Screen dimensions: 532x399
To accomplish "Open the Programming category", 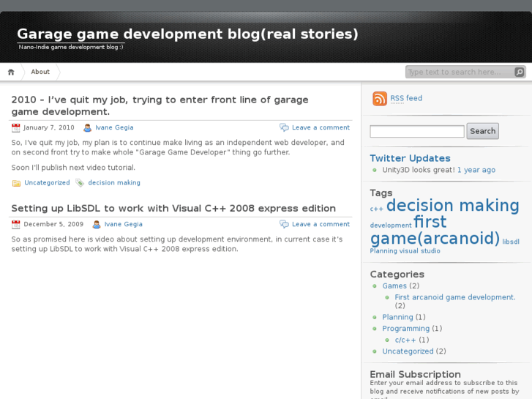I will click(x=406, y=329).
